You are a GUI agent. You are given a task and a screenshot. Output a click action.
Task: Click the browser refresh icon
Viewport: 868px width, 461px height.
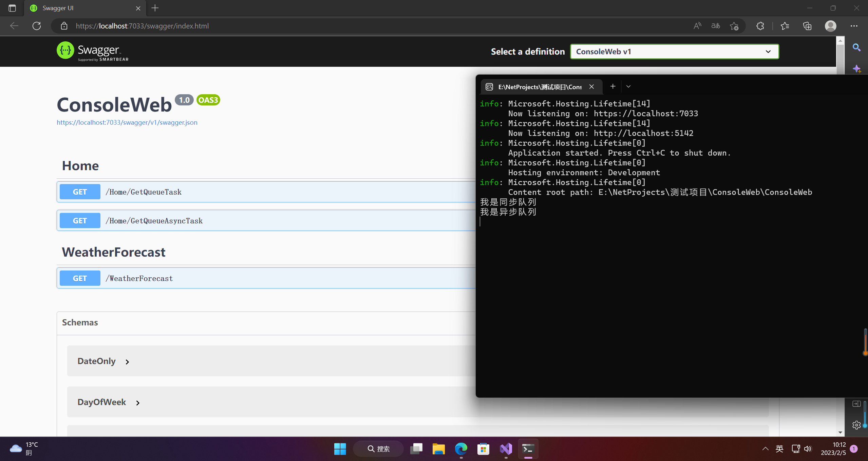click(x=37, y=26)
